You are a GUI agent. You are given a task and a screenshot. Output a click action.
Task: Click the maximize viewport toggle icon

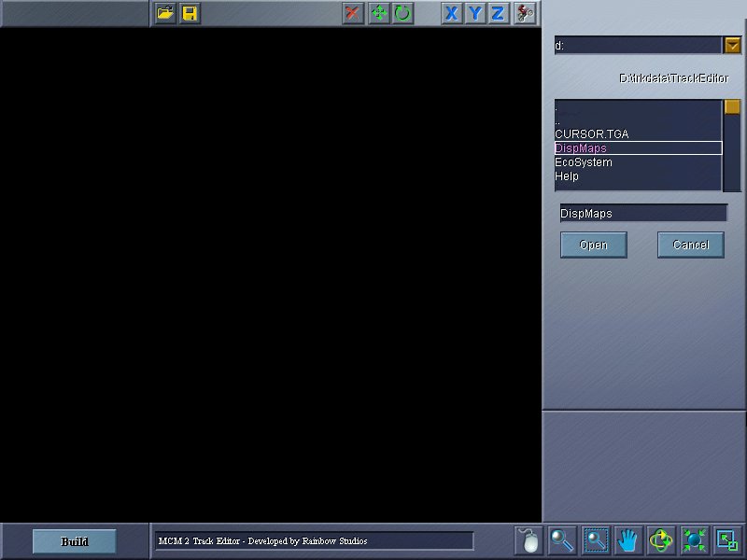pos(727,540)
